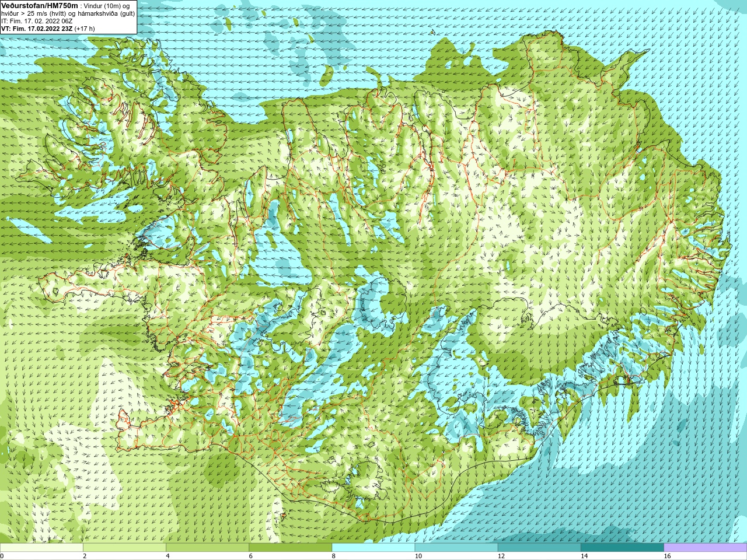Click the 'IT: Fim. 17. 02. 2022 06Z' line
747x560 pixels.
37,20
